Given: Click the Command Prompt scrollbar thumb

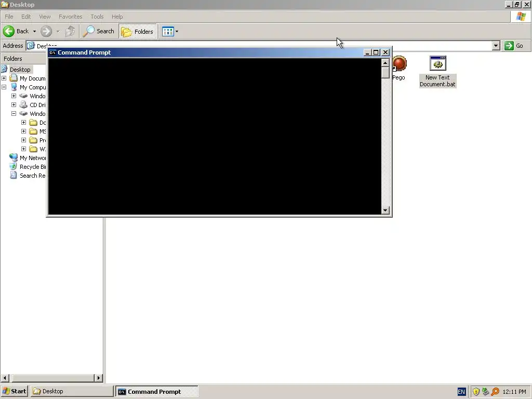Looking at the screenshot, I should tap(385, 73).
